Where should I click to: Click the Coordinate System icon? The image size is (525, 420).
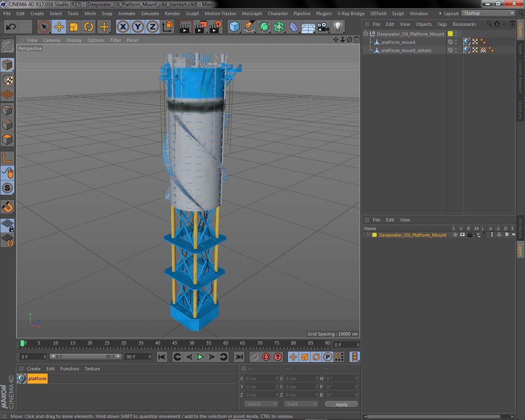pos(167,27)
